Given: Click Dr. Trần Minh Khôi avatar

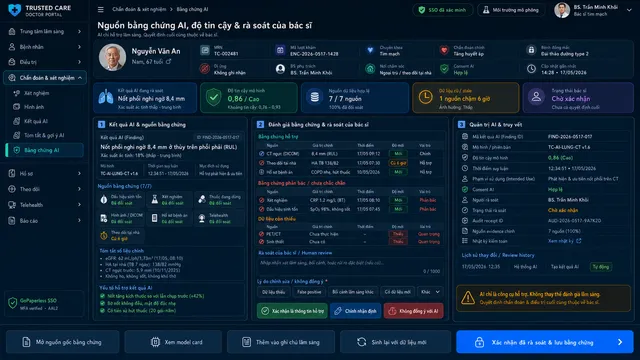Looking at the screenshot, I should tap(562, 10).
